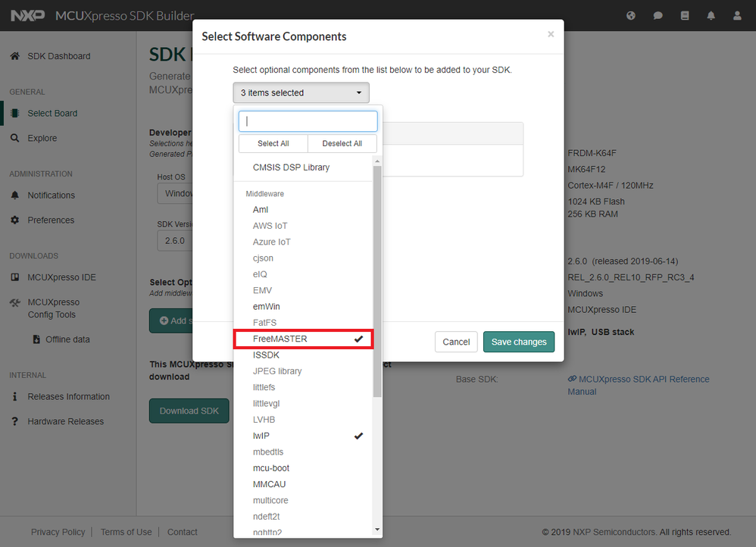The image size is (756, 547).
Task: Click the Download SDK button
Action: 189,411
